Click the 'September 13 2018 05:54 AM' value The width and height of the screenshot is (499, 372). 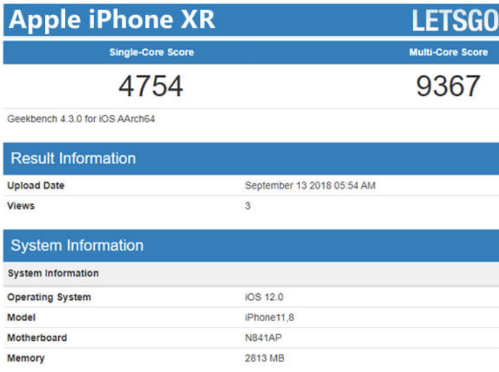pyautogui.click(x=310, y=186)
